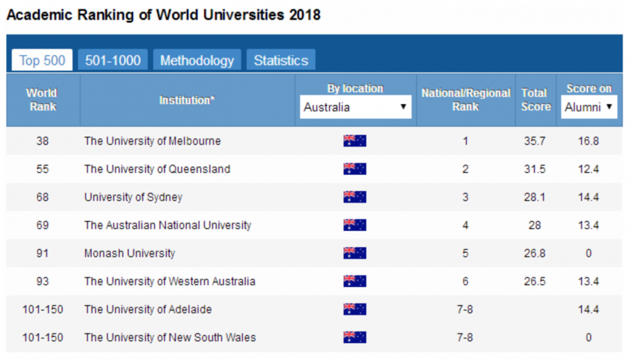This screenshot has height=364, width=631.
Task: Click the page title Academic Ranking of World Universities 2018
Action: [x=163, y=15]
